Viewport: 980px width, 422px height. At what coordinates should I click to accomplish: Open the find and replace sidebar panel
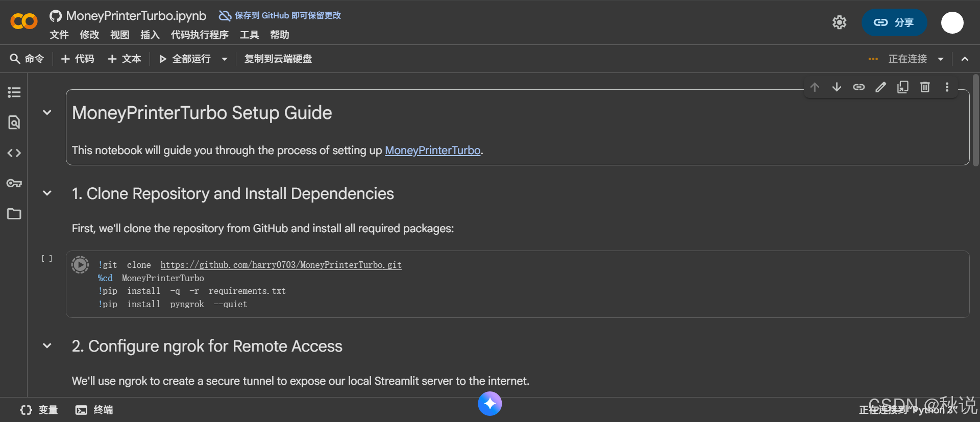tap(14, 122)
